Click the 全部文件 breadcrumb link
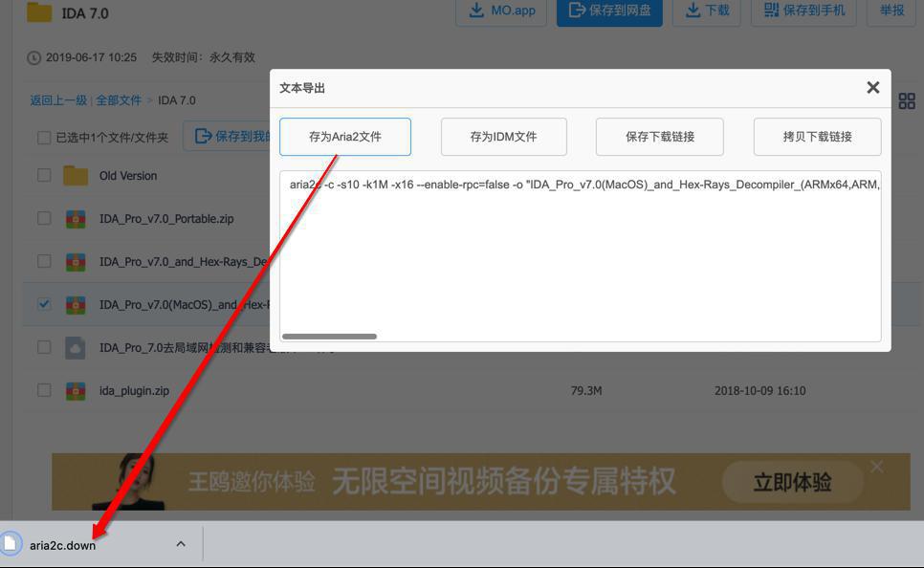 119,100
